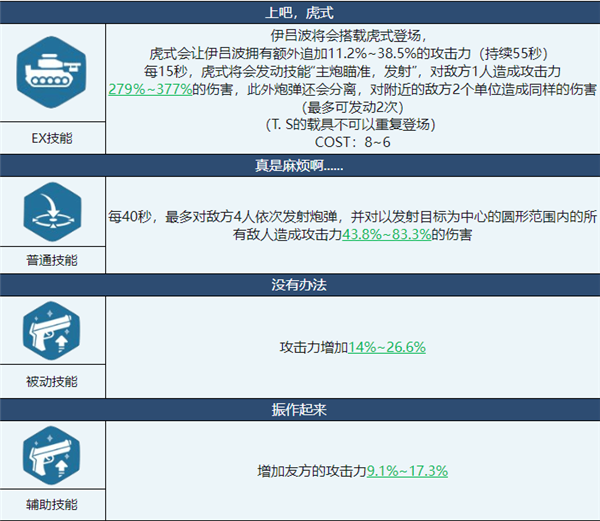Click the EX技能 label
The height and width of the screenshot is (521, 600).
tap(52, 135)
